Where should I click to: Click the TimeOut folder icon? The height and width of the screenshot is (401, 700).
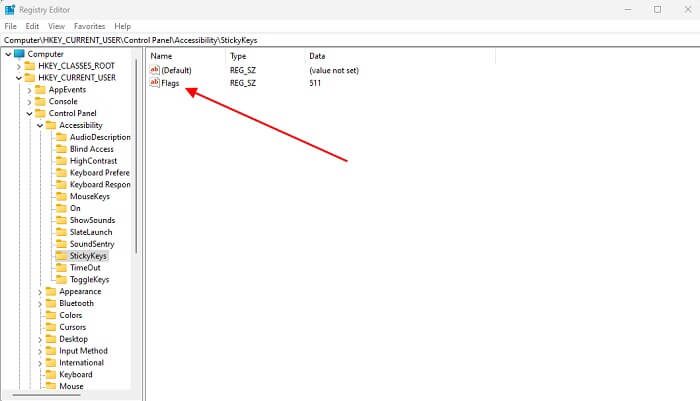(61, 268)
